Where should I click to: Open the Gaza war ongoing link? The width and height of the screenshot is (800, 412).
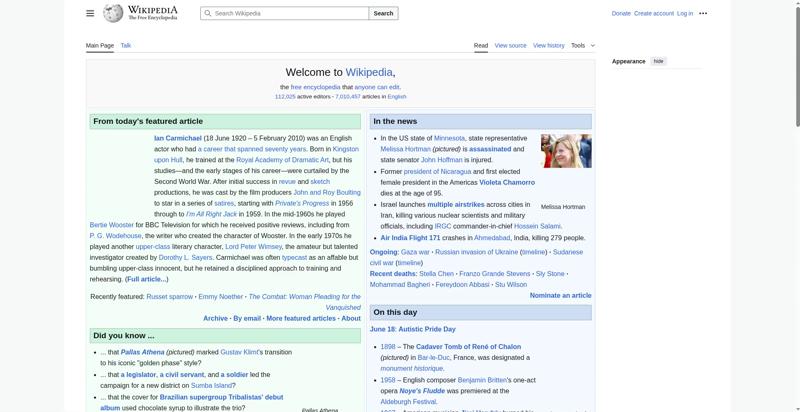tap(415, 252)
